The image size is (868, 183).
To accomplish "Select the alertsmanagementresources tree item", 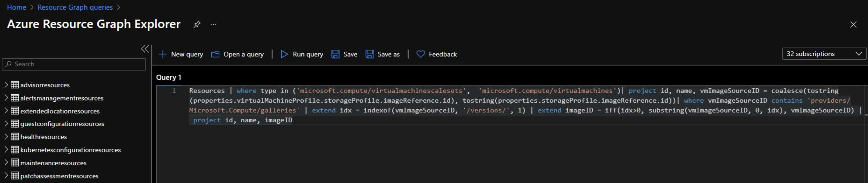I will [x=62, y=98].
